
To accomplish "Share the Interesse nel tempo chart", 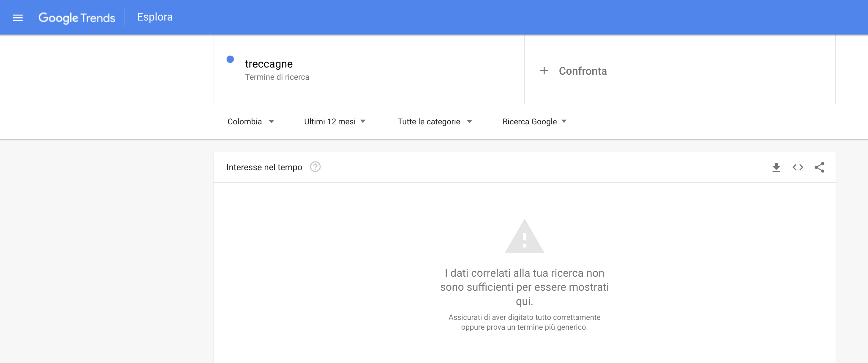I will 819,167.
